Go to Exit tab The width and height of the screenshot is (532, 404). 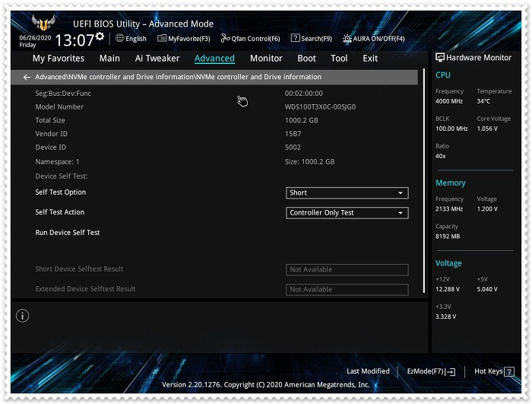(370, 59)
